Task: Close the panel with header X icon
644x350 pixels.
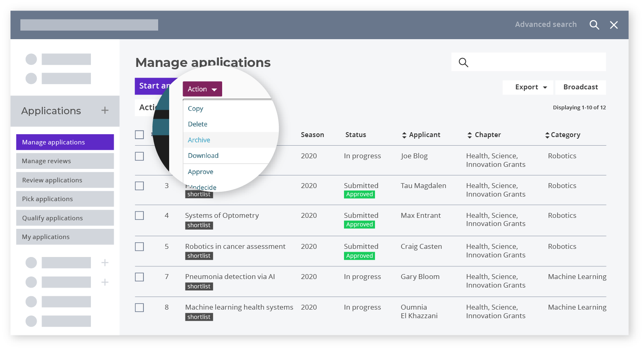Action: [x=614, y=25]
